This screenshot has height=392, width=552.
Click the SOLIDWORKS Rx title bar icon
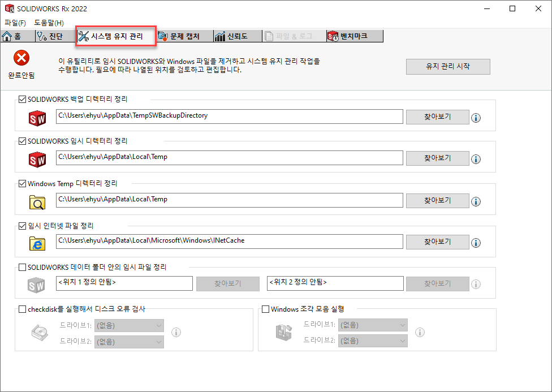point(10,8)
